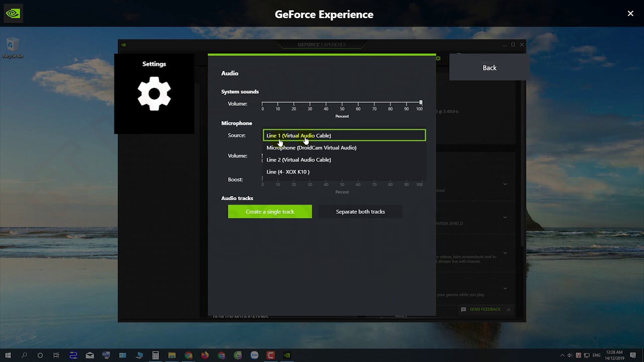Screen dimensions: 644x362
Task: Click the red V tray icon
Action: point(579,355)
